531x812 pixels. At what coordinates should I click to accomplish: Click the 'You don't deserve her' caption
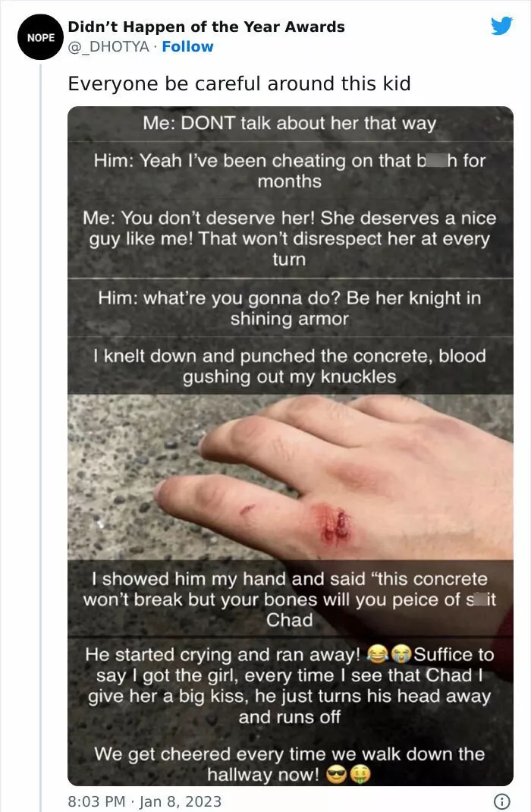pyautogui.click(x=291, y=239)
